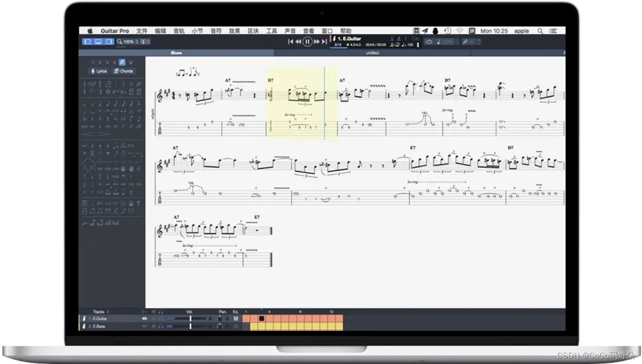Open the E.Guitar equalizer
The height and width of the screenshot is (364, 642).
click(236, 319)
